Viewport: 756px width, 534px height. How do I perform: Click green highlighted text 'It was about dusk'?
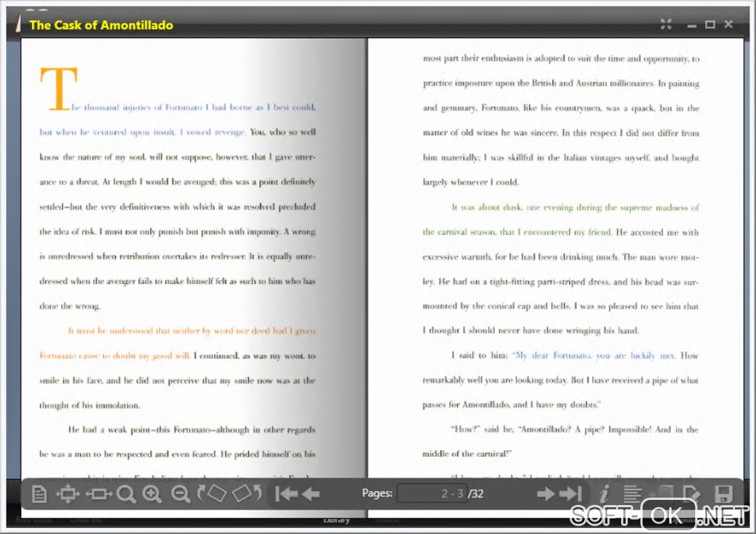tap(486, 208)
